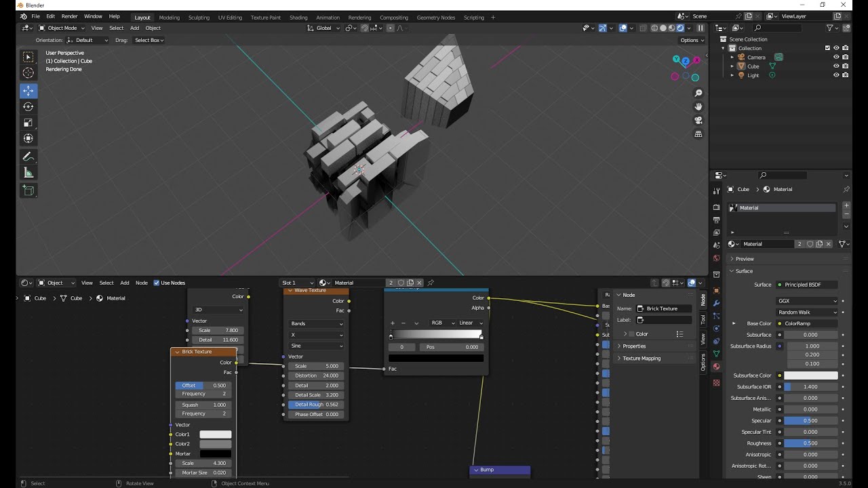
Task: Click the node Name field Brick Texture
Action: tap(664, 308)
